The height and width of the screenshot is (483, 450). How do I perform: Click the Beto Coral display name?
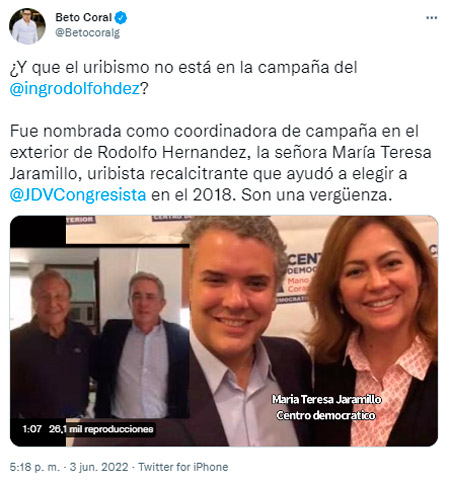[83, 17]
